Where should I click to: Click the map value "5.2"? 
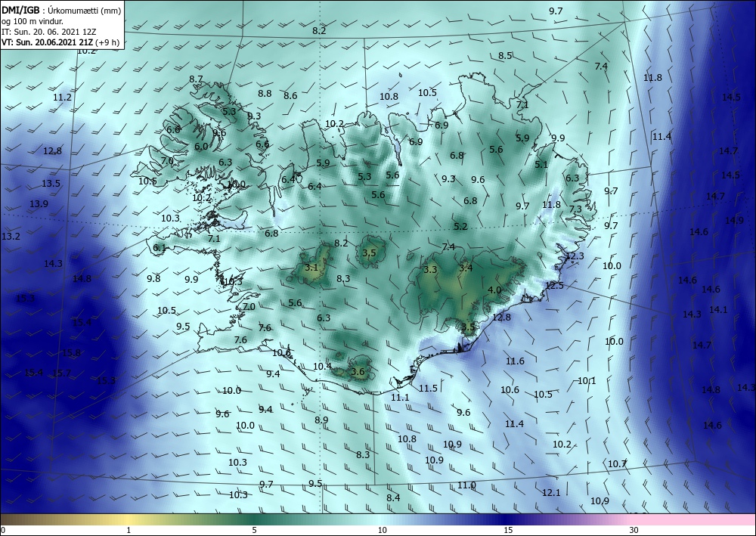point(460,226)
